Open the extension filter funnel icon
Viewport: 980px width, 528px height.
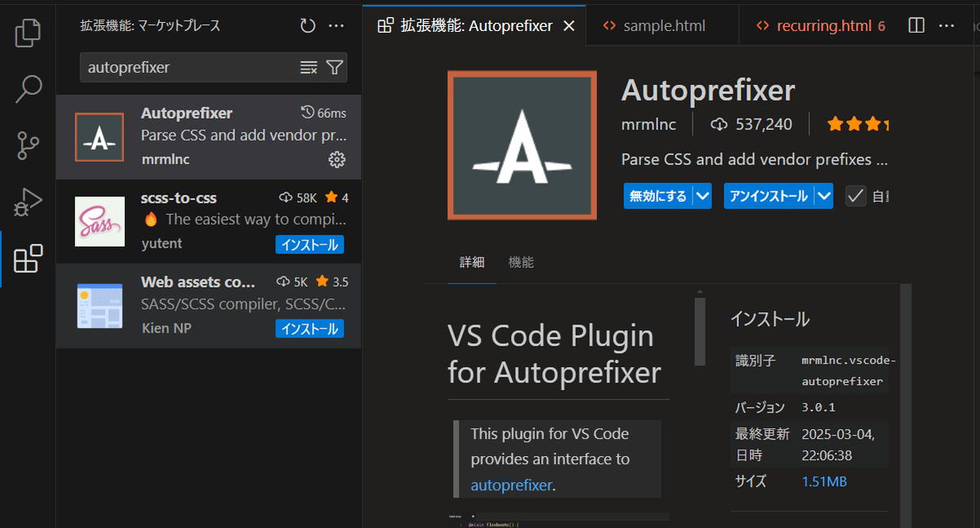coord(335,68)
